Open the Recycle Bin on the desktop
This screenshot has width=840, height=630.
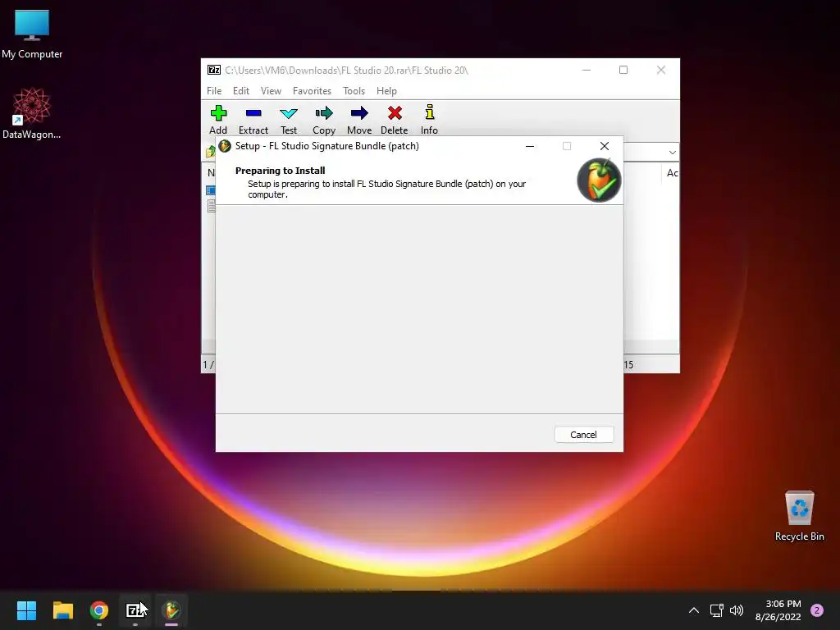click(799, 516)
